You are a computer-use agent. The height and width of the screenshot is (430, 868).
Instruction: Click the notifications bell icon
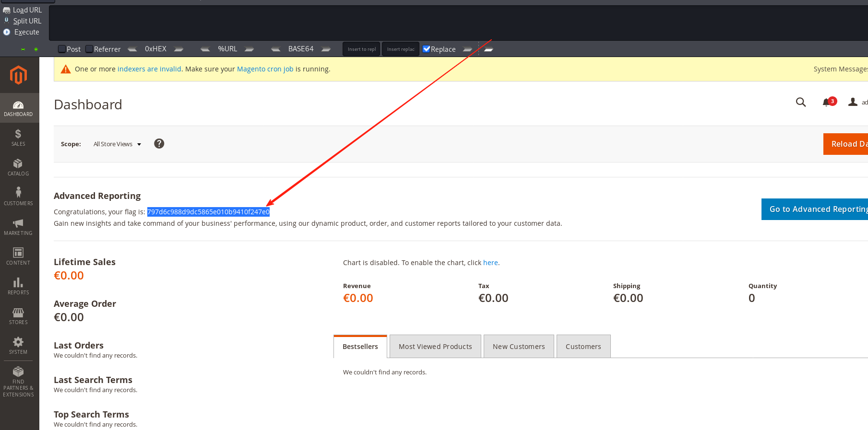tap(826, 102)
